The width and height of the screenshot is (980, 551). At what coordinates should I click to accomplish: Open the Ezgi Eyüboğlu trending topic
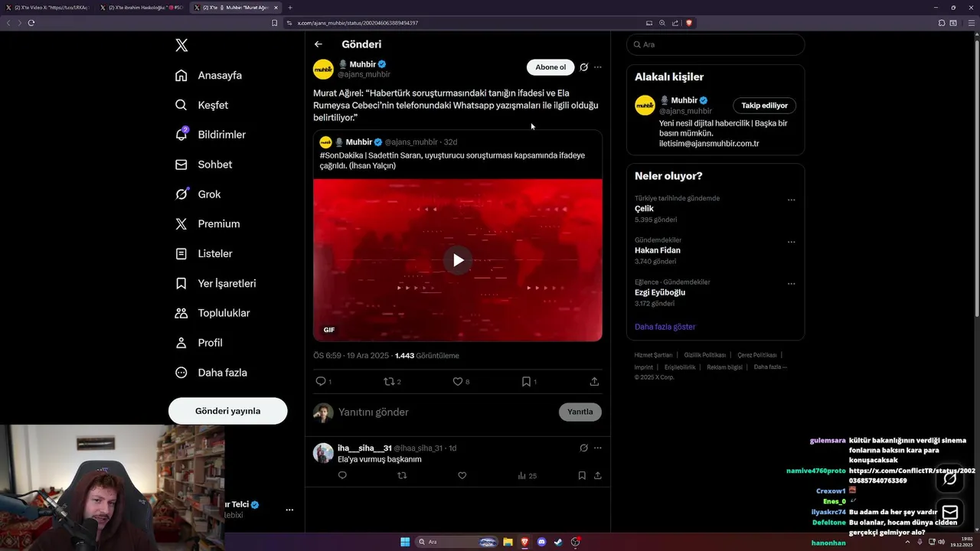pyautogui.click(x=660, y=292)
